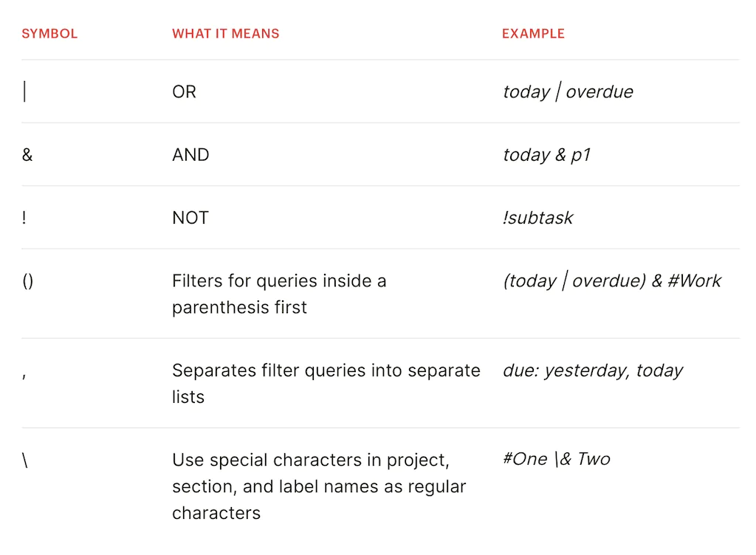Viewport: 756px width, 555px height.
Task: Click the 'Filters for queries inside a parenthesis' description
Action: click(x=279, y=294)
